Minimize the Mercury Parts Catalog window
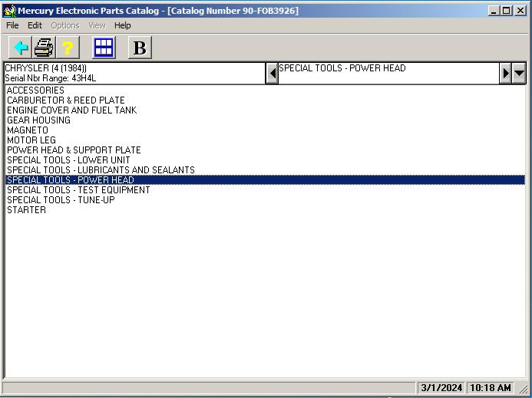The image size is (532, 398). coord(494,11)
